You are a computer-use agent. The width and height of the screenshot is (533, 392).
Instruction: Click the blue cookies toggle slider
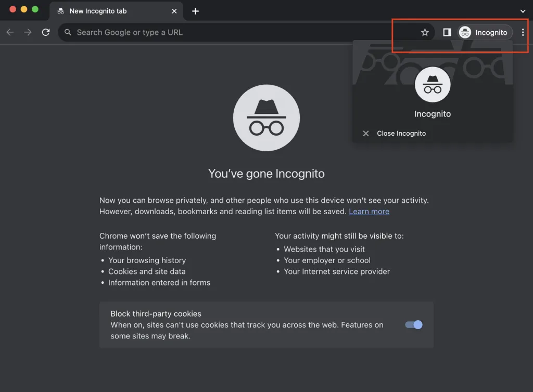(413, 324)
